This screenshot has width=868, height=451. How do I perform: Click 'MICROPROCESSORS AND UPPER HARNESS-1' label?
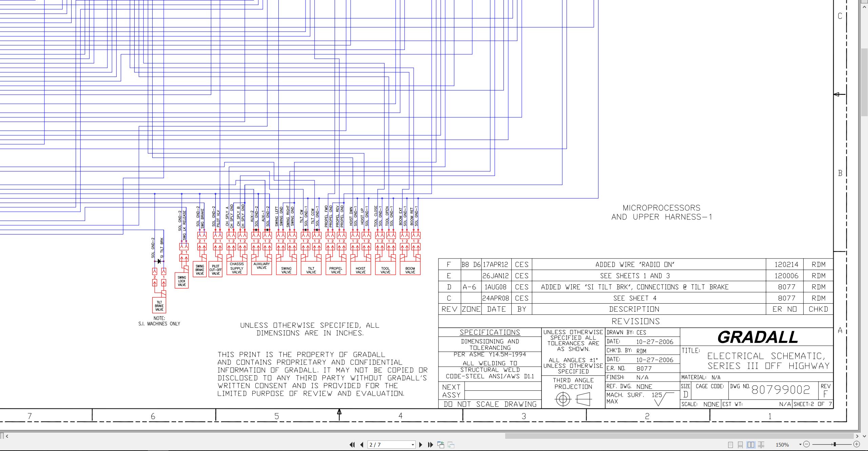pyautogui.click(x=662, y=212)
